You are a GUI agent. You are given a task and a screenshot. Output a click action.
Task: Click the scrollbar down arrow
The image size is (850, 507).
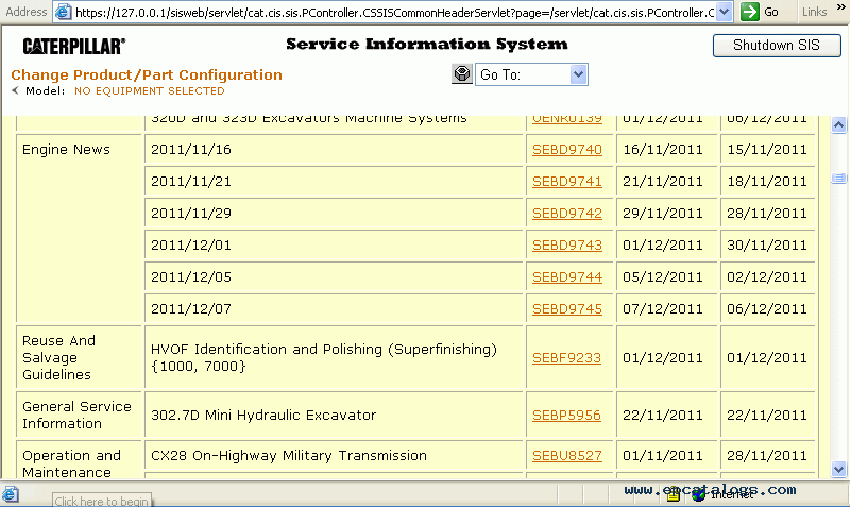839,469
